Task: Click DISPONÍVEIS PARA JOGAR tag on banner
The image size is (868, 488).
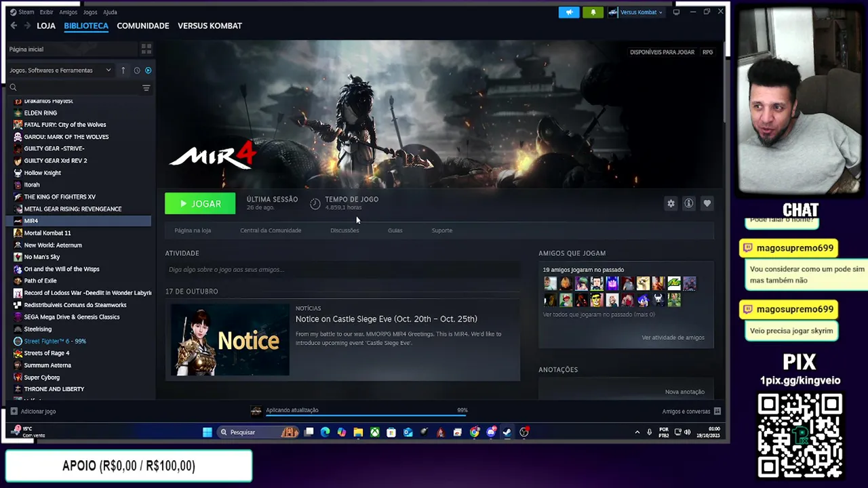Action: 662,52
